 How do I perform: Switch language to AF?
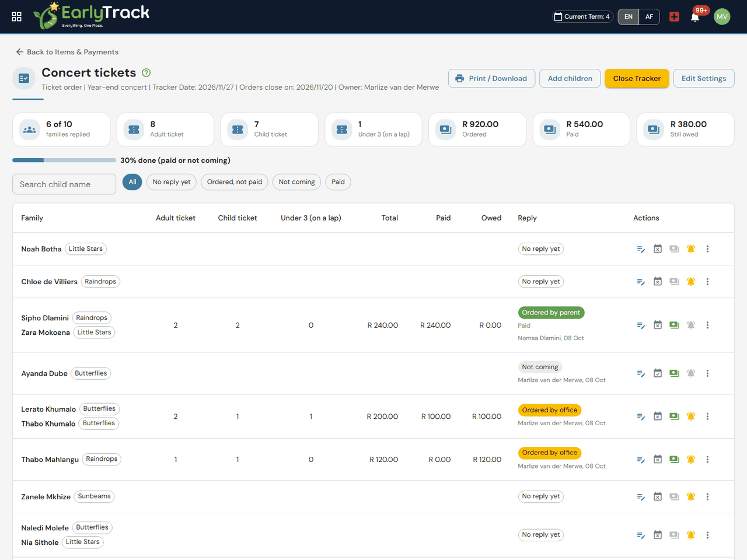pyautogui.click(x=649, y=16)
